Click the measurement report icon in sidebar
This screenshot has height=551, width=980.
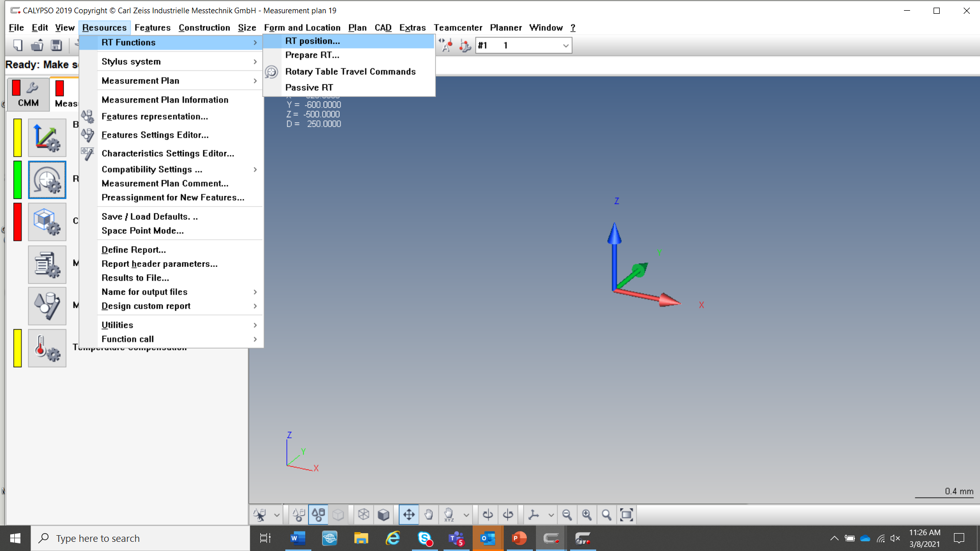pyautogui.click(x=47, y=264)
